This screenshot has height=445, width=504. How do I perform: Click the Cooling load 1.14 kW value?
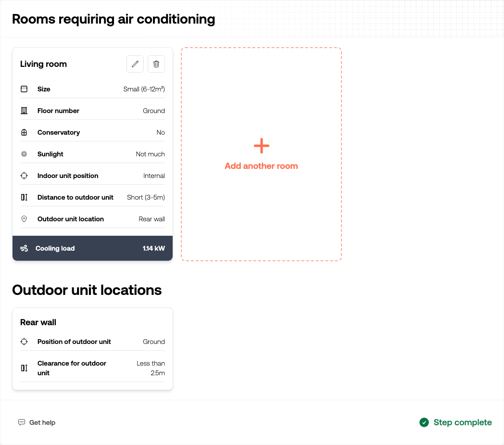(153, 248)
